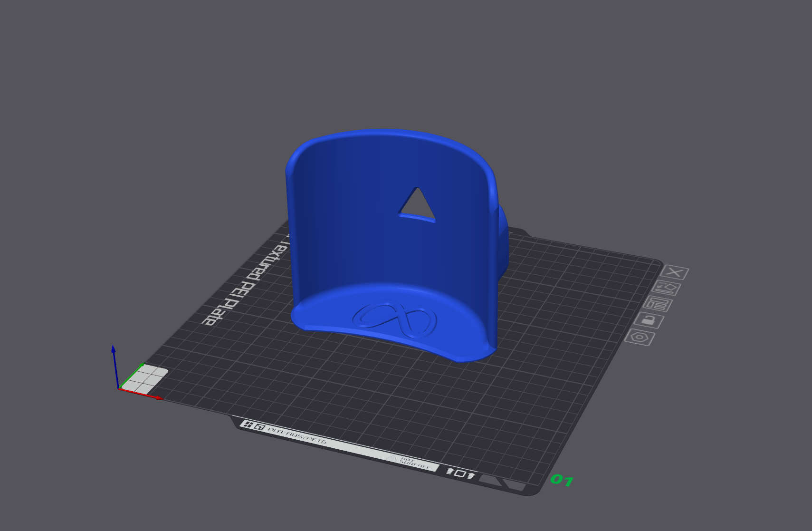Click the auto-orient icon beside the plate
812x531 pixels.
(x=666, y=288)
